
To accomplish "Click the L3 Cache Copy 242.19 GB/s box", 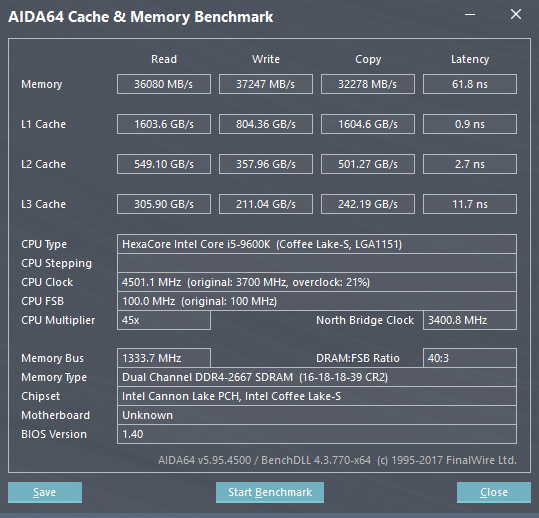I will click(x=368, y=204).
